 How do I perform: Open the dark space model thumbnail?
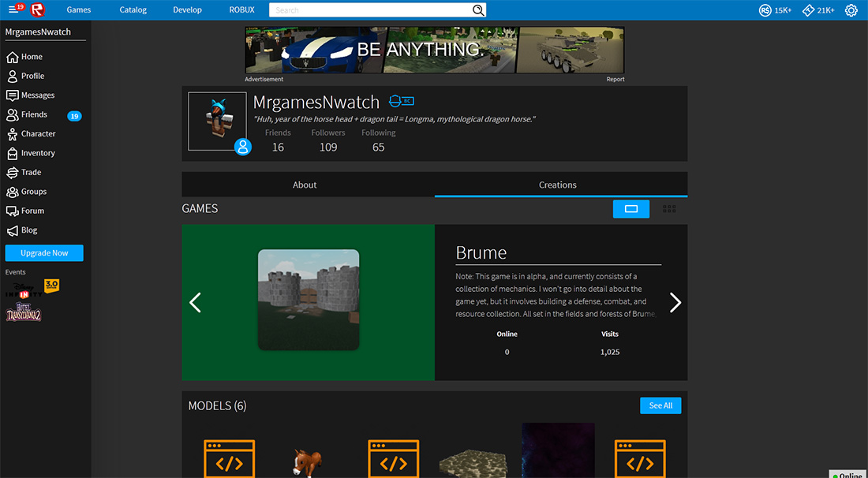click(x=558, y=450)
